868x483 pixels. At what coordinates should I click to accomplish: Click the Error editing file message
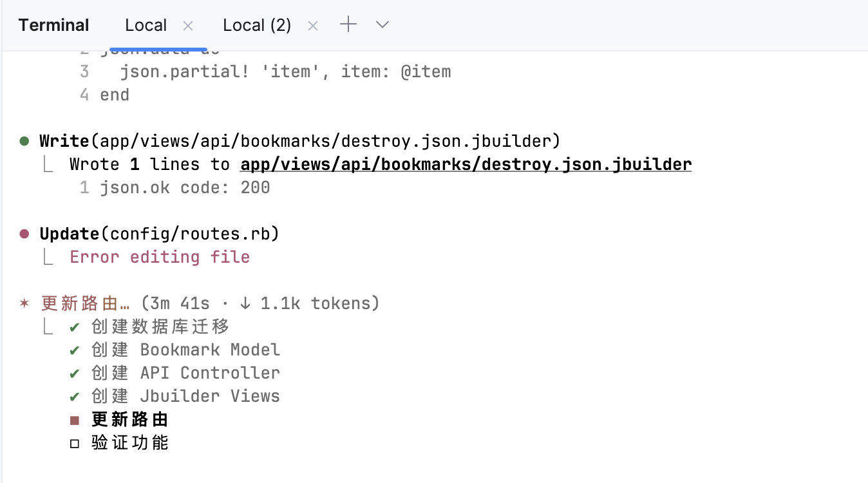[x=160, y=258]
